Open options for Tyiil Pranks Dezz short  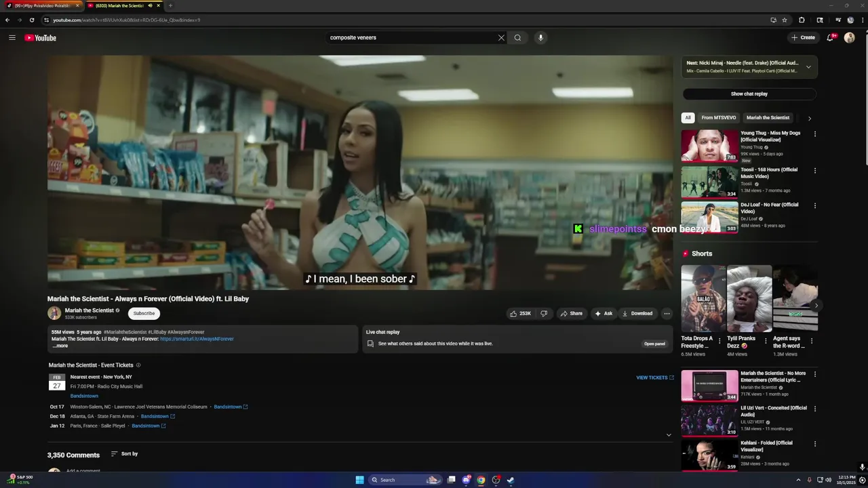click(766, 341)
